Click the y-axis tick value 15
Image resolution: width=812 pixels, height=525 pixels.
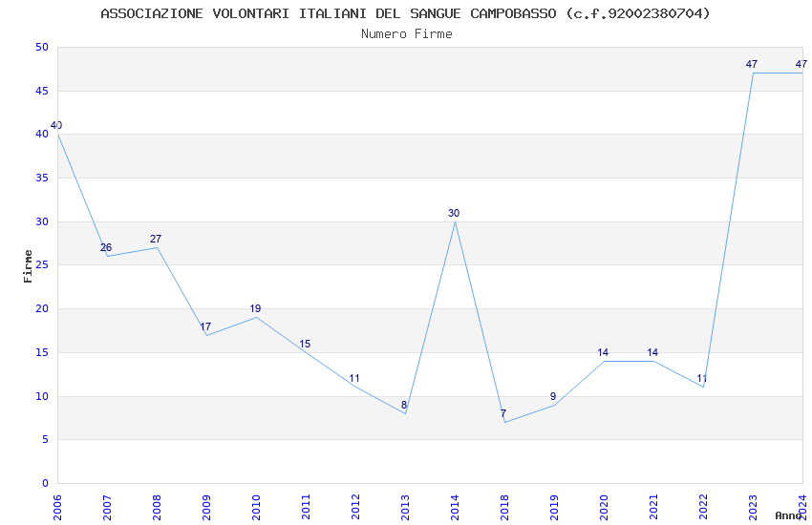point(42,353)
